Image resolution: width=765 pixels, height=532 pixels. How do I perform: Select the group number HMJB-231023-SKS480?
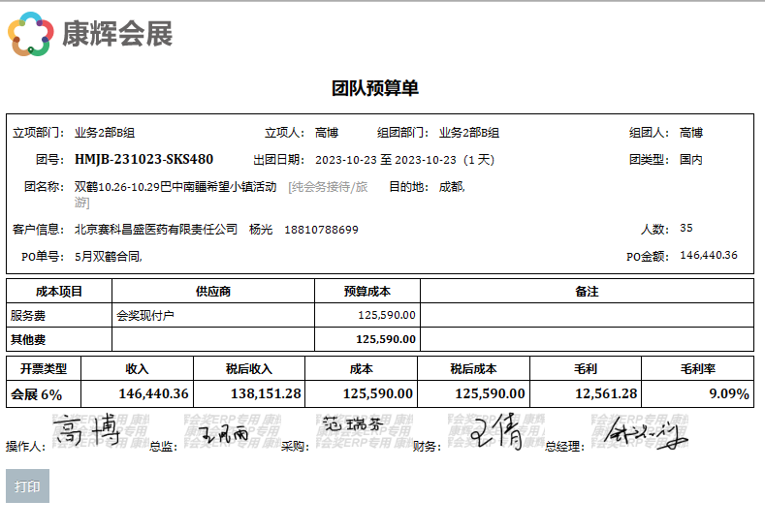click(x=143, y=160)
